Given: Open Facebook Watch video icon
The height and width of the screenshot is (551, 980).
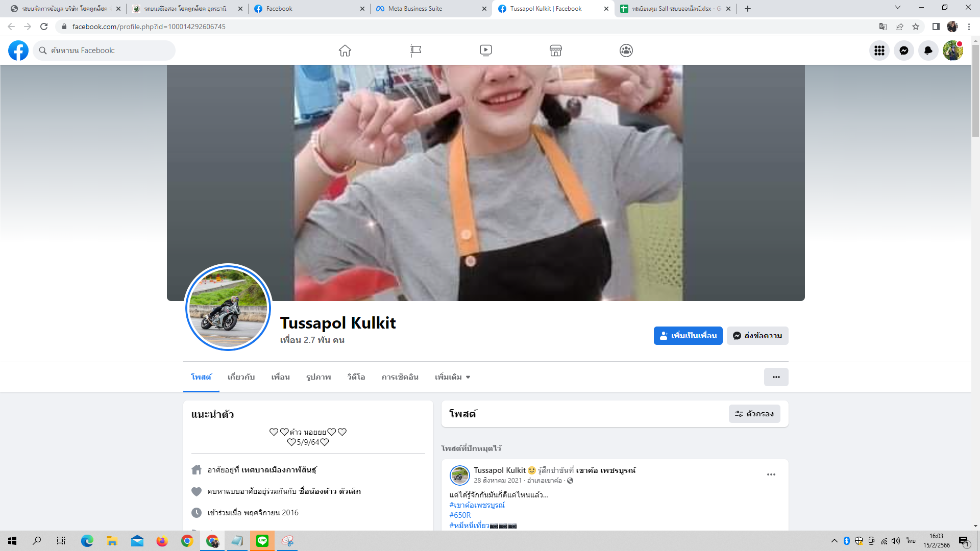Looking at the screenshot, I should pyautogui.click(x=485, y=51).
